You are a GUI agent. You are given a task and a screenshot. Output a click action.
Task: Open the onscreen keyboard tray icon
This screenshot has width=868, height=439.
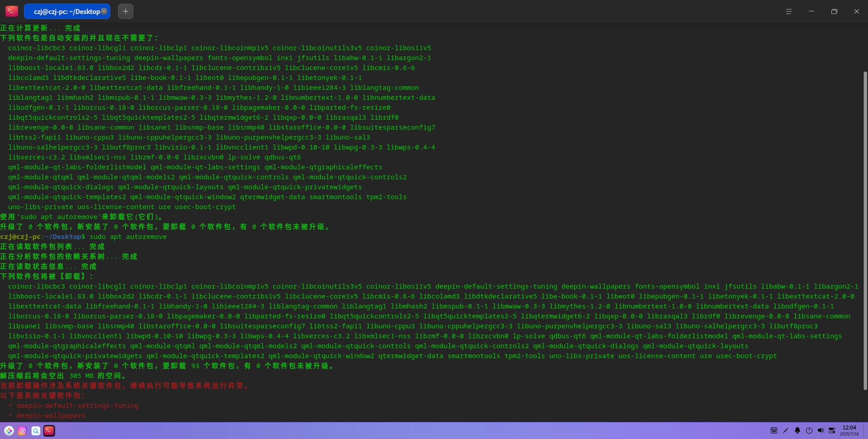[x=774, y=430]
